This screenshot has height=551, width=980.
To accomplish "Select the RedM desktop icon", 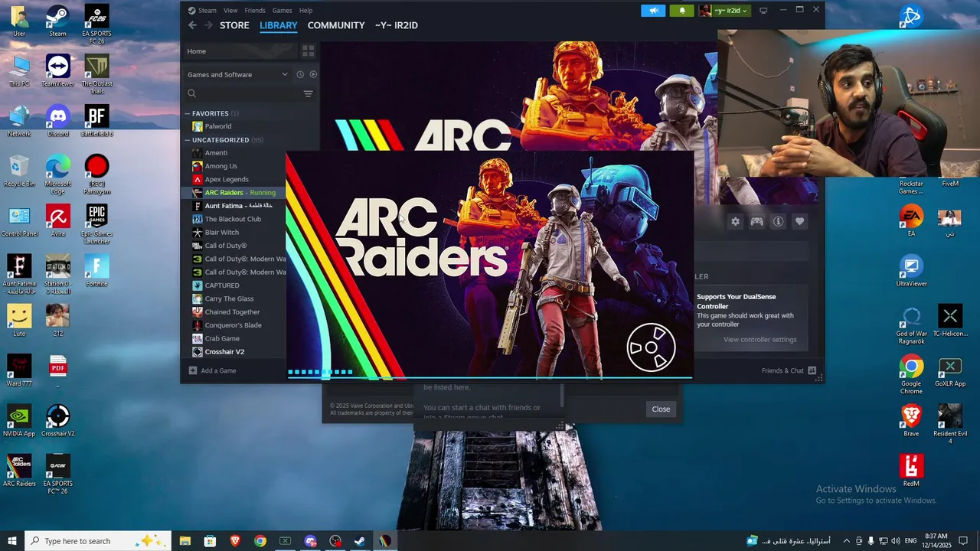I will tap(911, 470).
